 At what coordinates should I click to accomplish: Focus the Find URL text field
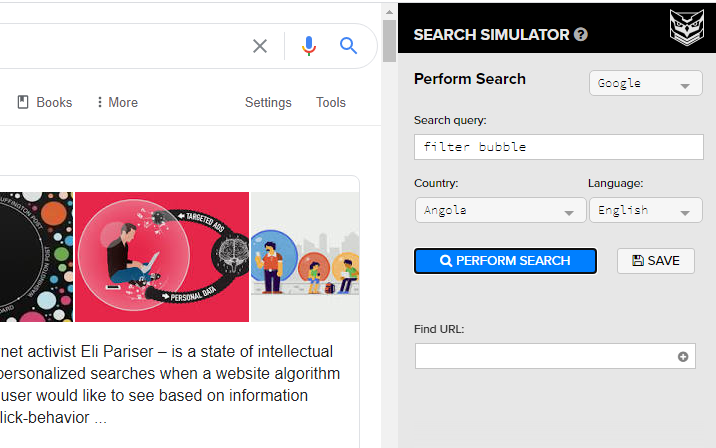click(x=545, y=357)
